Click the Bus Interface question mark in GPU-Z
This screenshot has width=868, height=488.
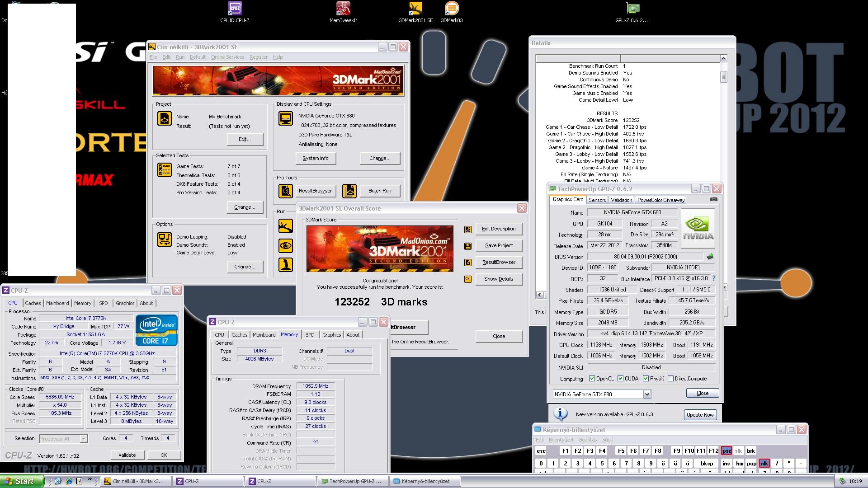point(714,279)
